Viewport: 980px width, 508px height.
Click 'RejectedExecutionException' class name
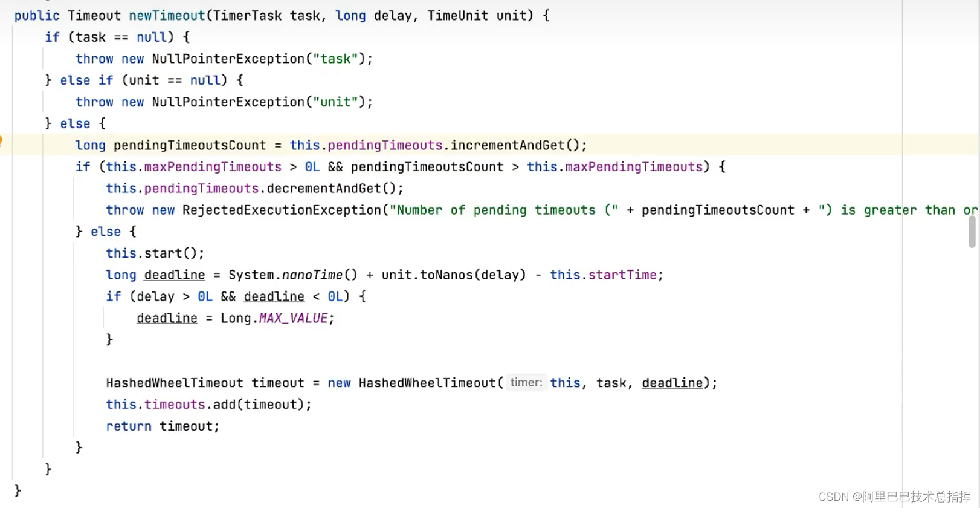pyautogui.click(x=282, y=210)
